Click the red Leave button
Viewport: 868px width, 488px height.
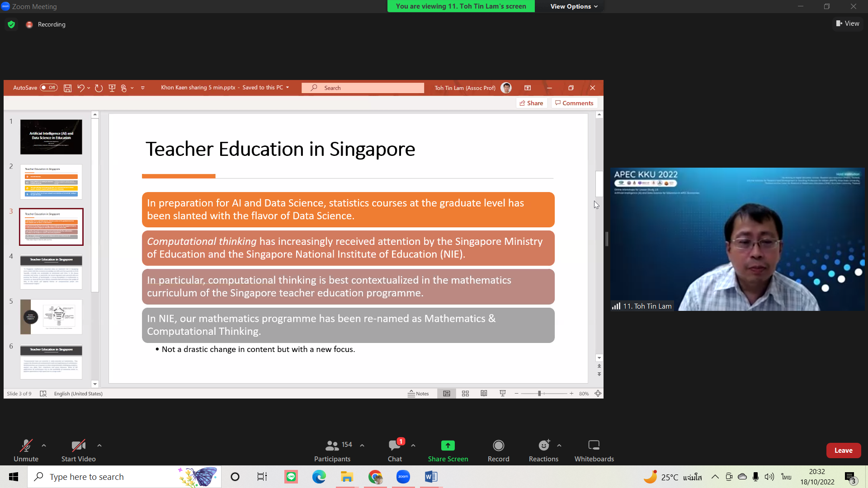[x=843, y=450]
